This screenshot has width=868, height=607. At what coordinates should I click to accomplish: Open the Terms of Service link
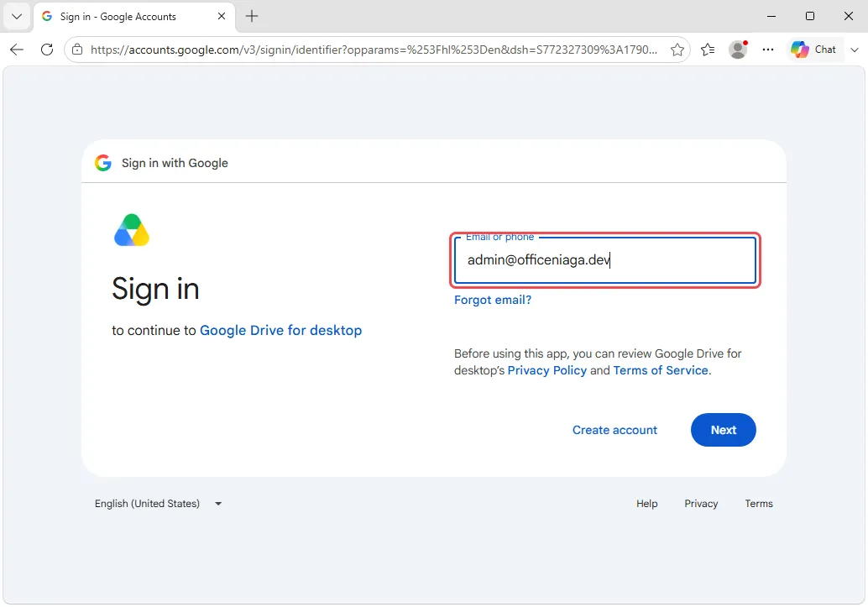[661, 370]
